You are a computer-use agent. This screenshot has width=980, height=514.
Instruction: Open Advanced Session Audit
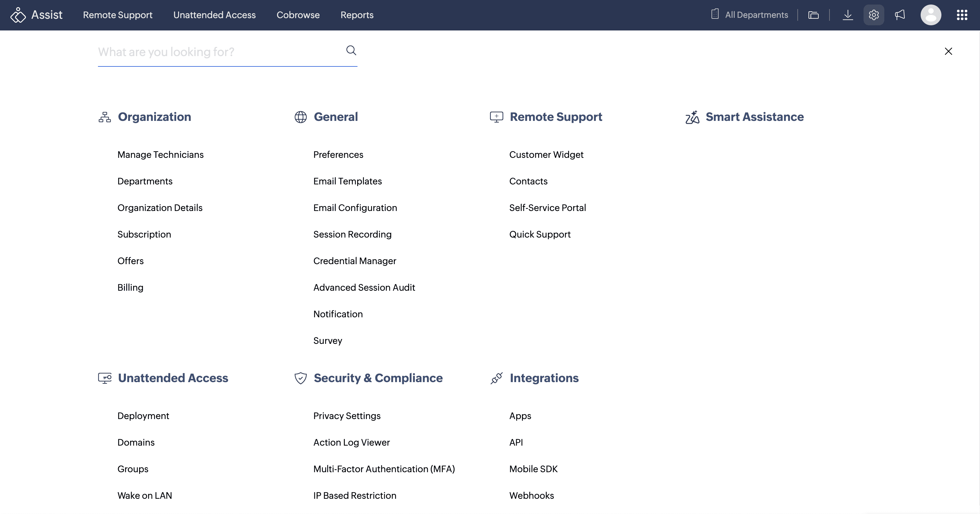point(364,288)
